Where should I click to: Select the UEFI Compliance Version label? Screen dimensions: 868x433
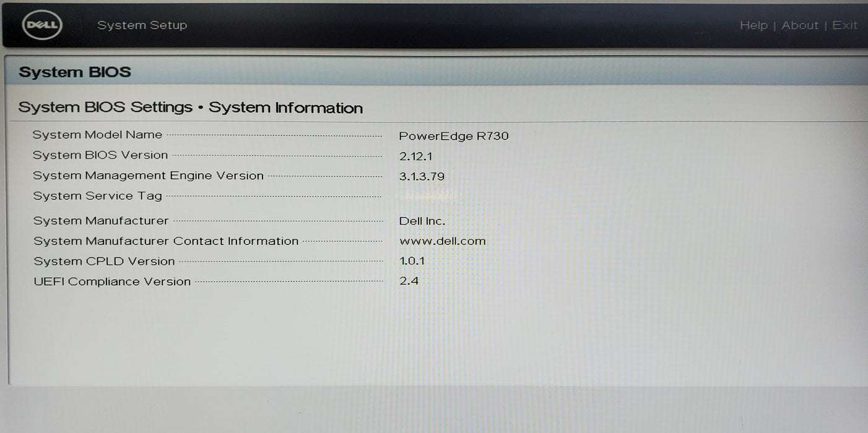pos(112,281)
